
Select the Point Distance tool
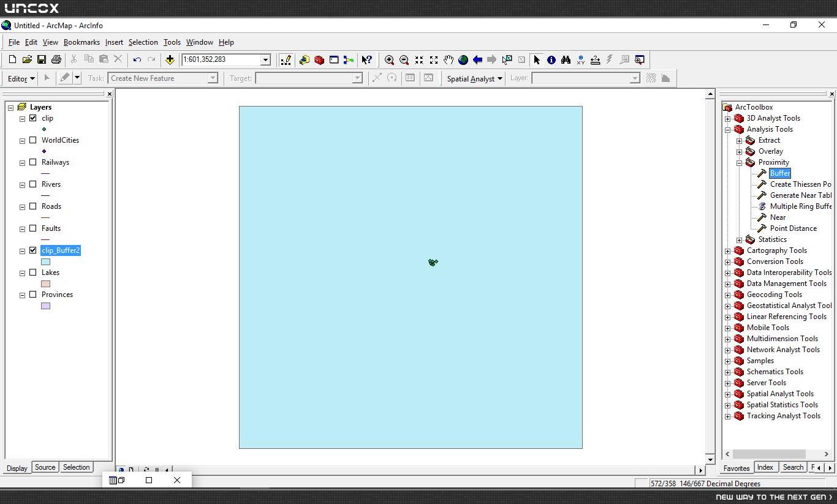click(793, 228)
